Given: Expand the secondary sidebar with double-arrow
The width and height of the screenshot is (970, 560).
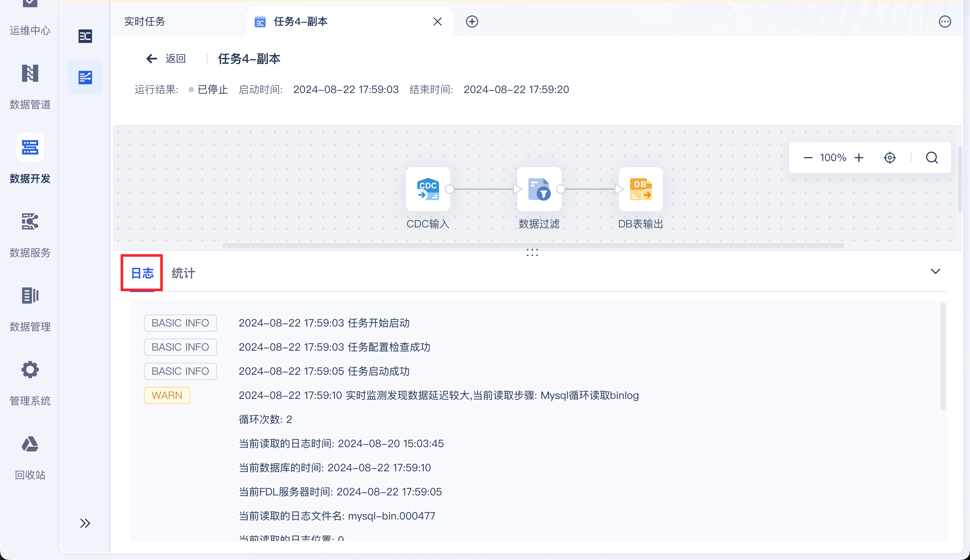Looking at the screenshot, I should tap(85, 523).
